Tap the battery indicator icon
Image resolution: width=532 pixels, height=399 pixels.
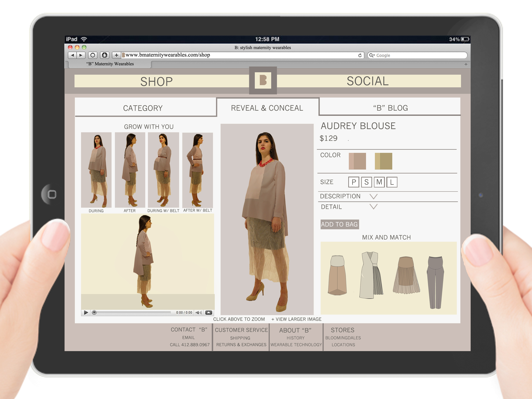(465, 39)
